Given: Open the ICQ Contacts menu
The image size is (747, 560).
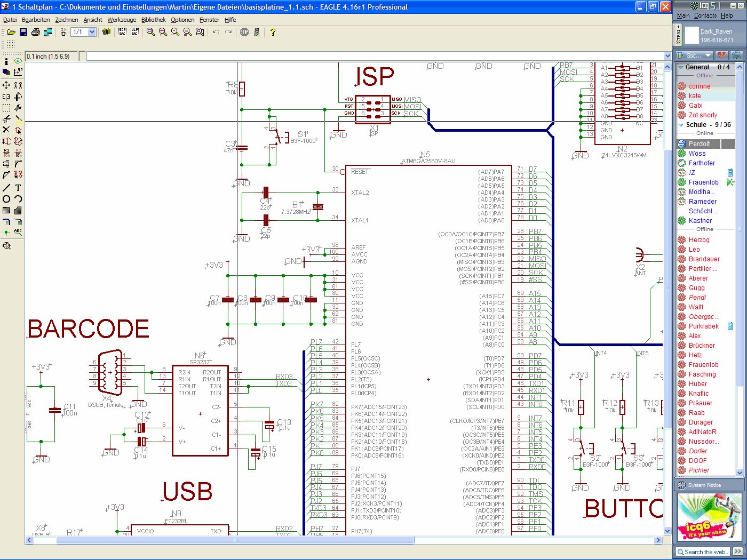Looking at the screenshot, I should 705,15.
